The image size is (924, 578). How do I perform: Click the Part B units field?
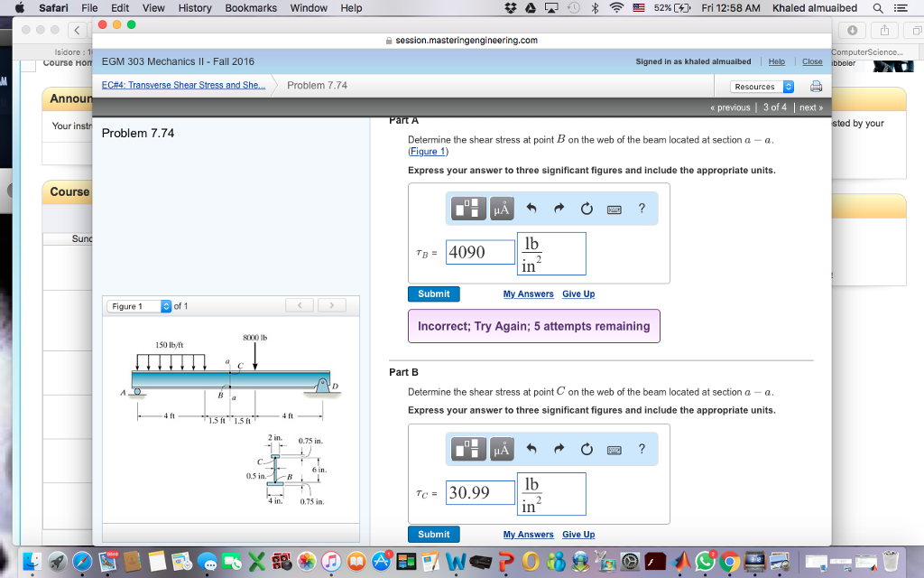[x=551, y=494]
